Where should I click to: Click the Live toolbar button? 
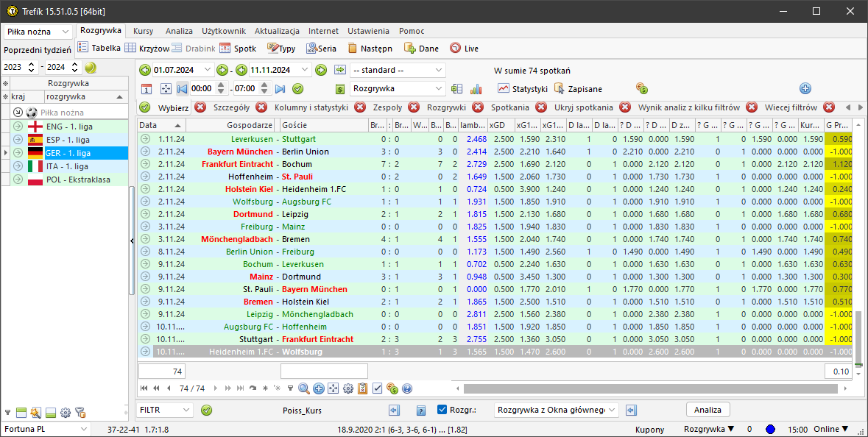[x=464, y=49]
